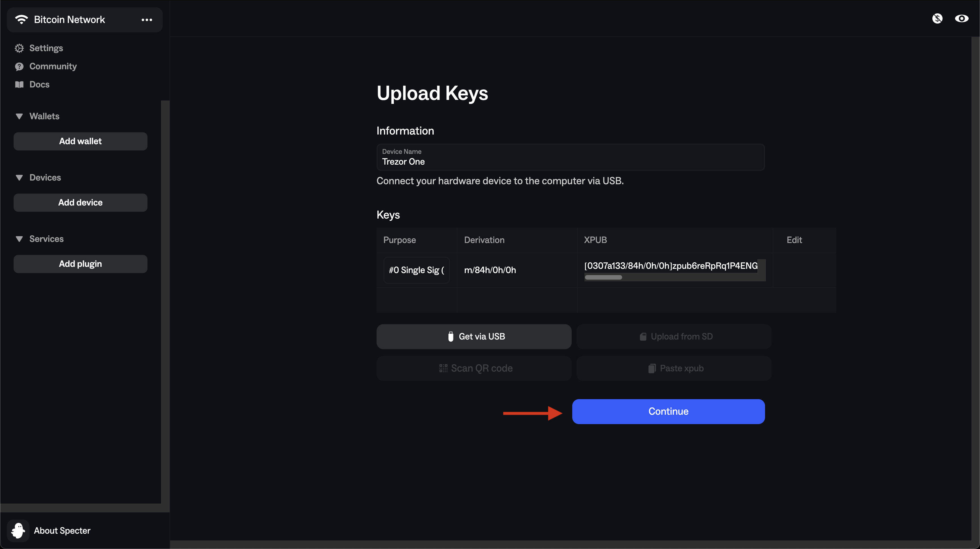This screenshot has width=980, height=549.
Task: Click the Bitcoin Network wifi icon
Action: pos(21,19)
